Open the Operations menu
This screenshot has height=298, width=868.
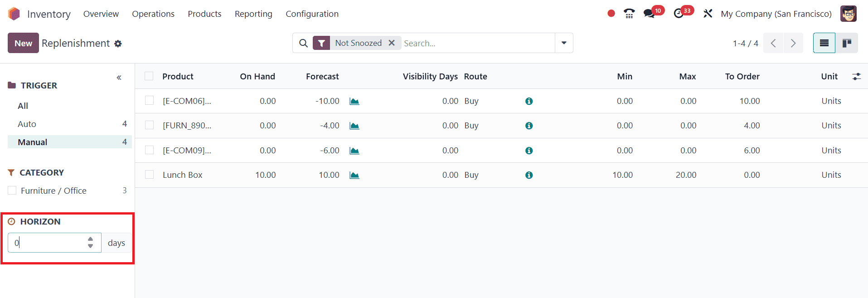(153, 14)
